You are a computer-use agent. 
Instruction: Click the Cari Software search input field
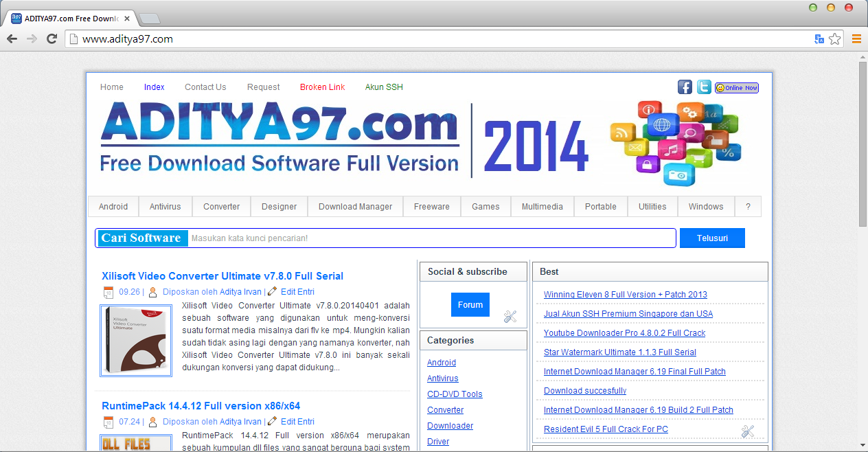coord(412,238)
